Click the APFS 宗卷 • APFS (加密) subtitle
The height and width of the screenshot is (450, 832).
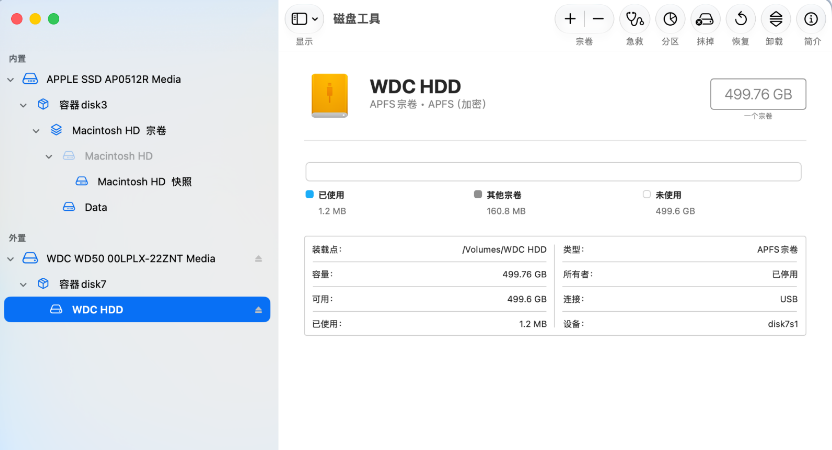pyautogui.click(x=428, y=104)
